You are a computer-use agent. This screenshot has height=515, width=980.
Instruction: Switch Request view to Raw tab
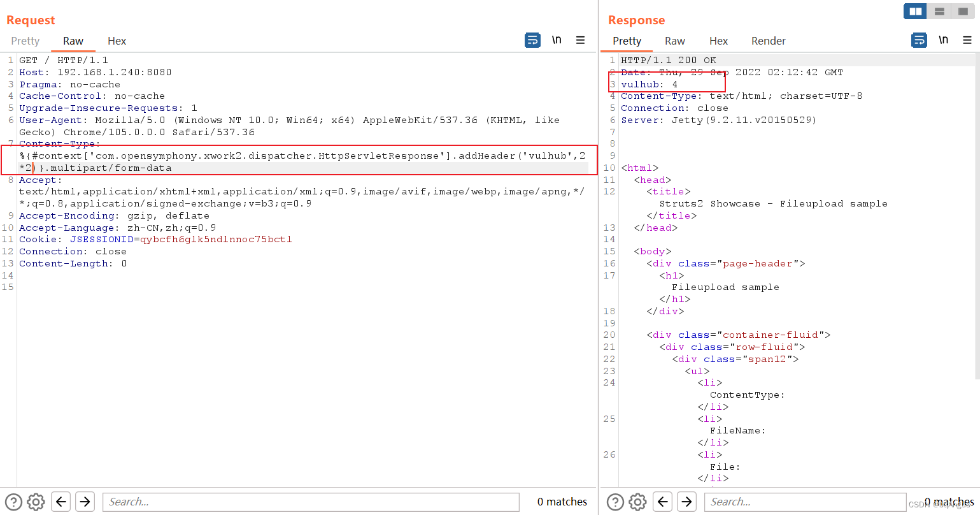coord(73,41)
